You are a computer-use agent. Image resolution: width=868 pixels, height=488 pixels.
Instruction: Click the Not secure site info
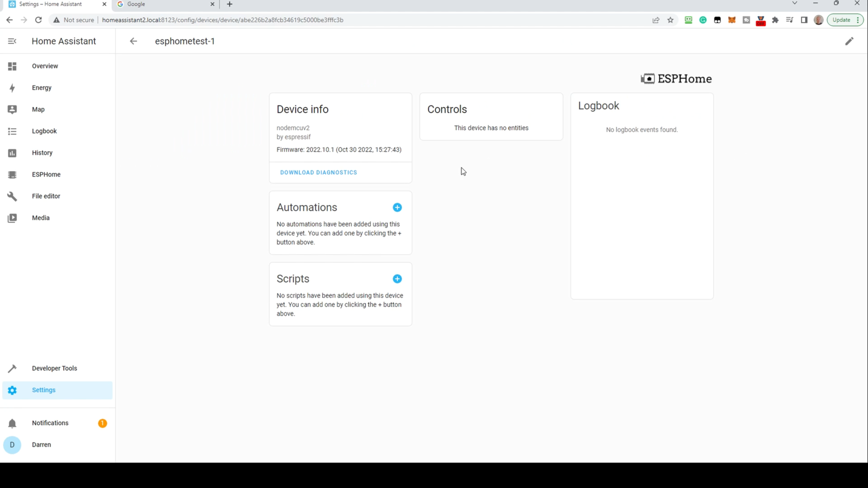coord(73,20)
